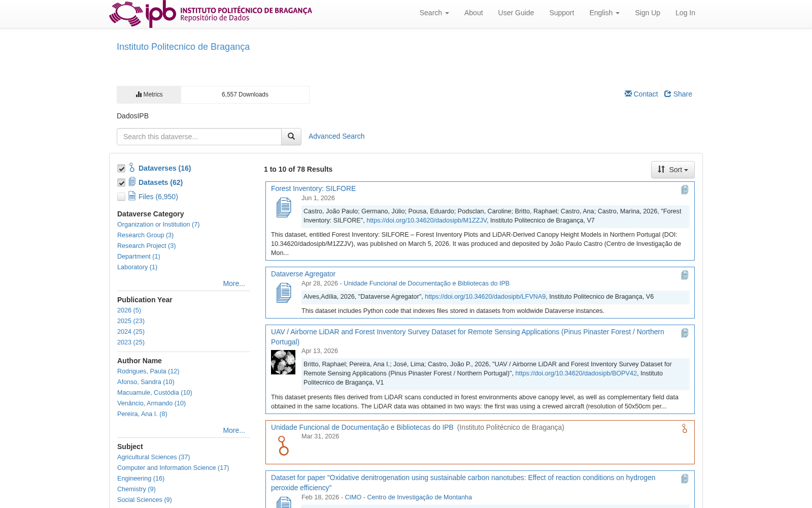Viewport: 812px width, 508px height.
Task: Go to Log In
Action: click(685, 13)
